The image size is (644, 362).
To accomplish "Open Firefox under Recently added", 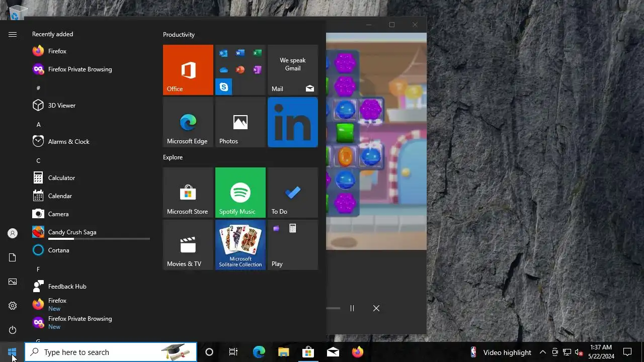I will (91, 51).
